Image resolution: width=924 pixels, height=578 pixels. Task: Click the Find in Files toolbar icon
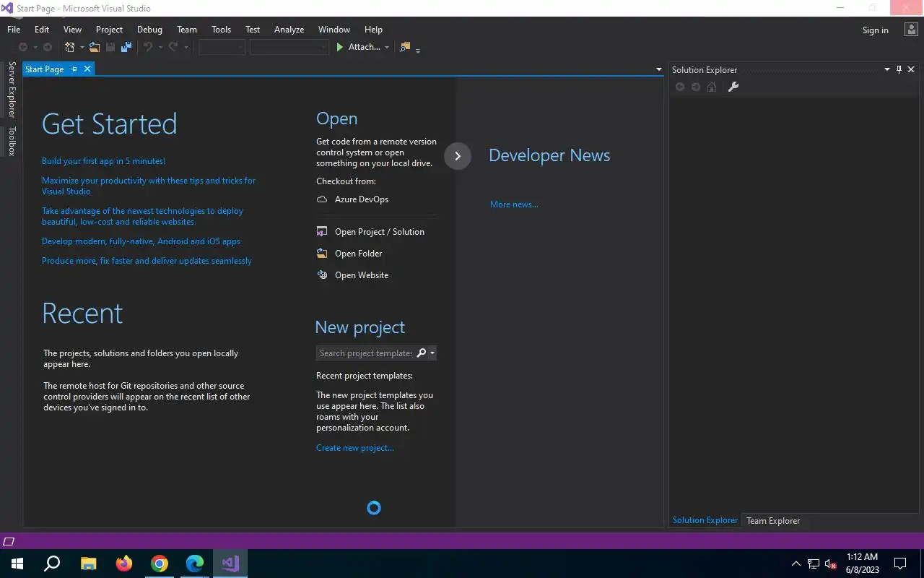(x=405, y=47)
